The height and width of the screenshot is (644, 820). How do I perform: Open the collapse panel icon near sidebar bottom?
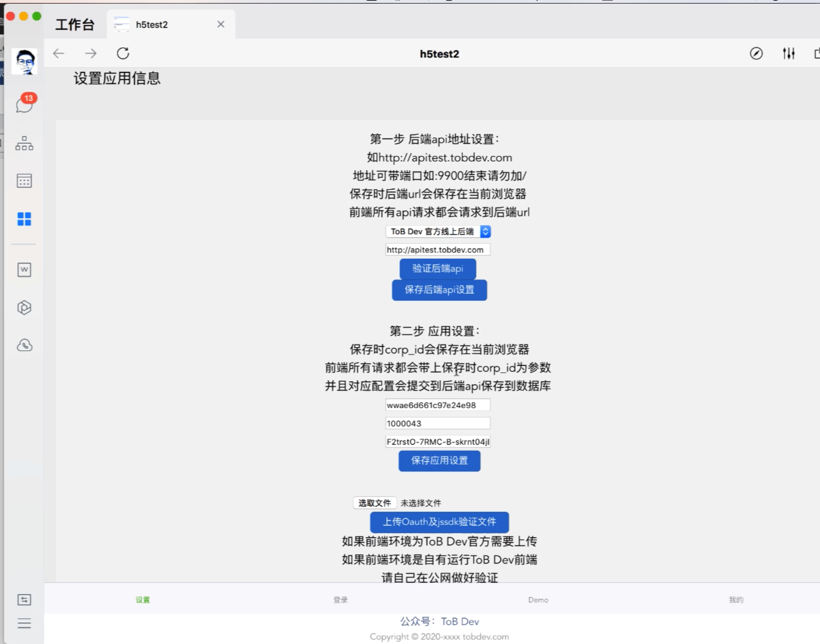[x=24, y=599]
